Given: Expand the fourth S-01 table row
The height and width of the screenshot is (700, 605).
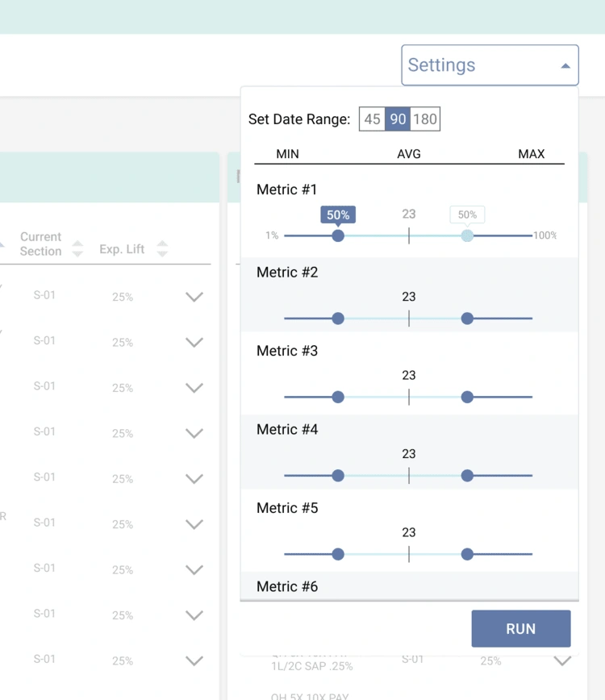Looking at the screenshot, I should (x=194, y=433).
